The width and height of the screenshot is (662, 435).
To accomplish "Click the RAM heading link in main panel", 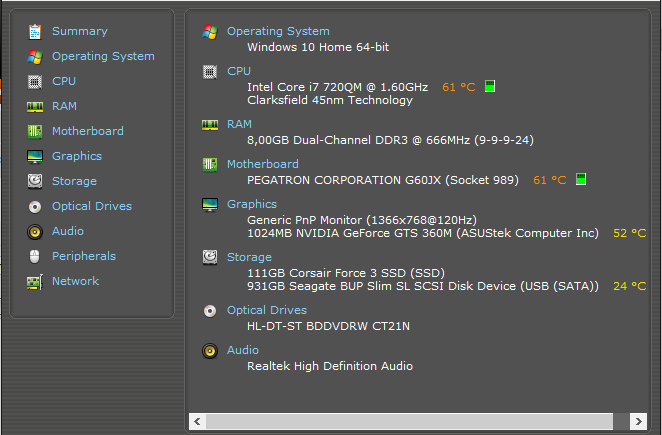I will [x=239, y=124].
